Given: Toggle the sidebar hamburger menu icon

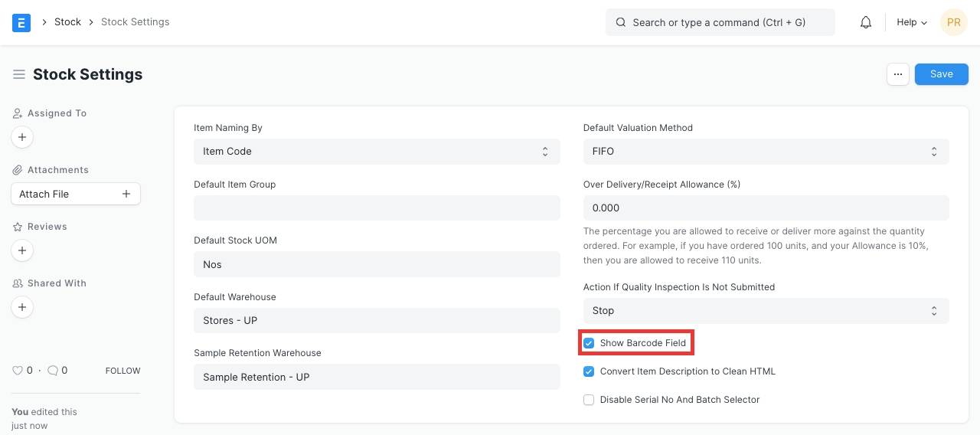Looking at the screenshot, I should click(x=19, y=74).
